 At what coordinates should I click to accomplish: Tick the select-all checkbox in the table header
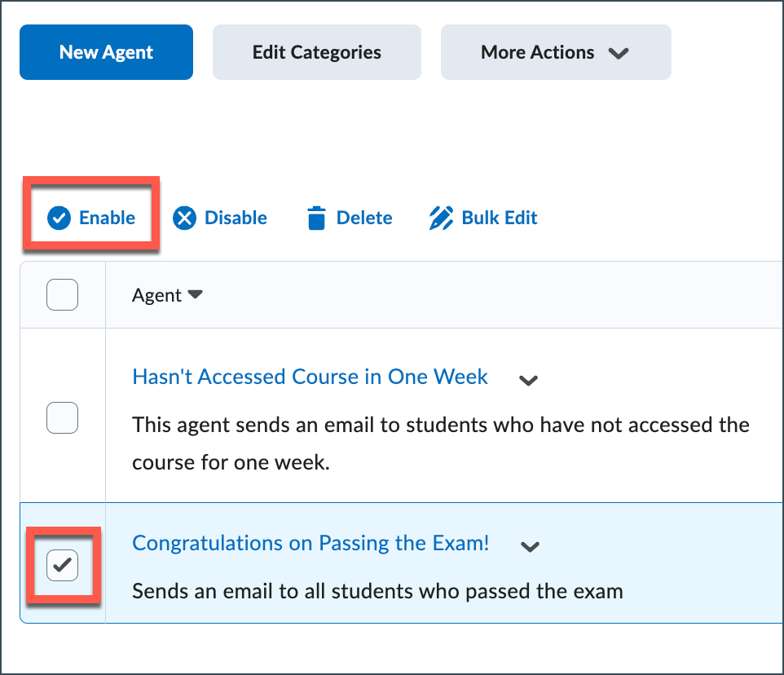click(x=63, y=295)
